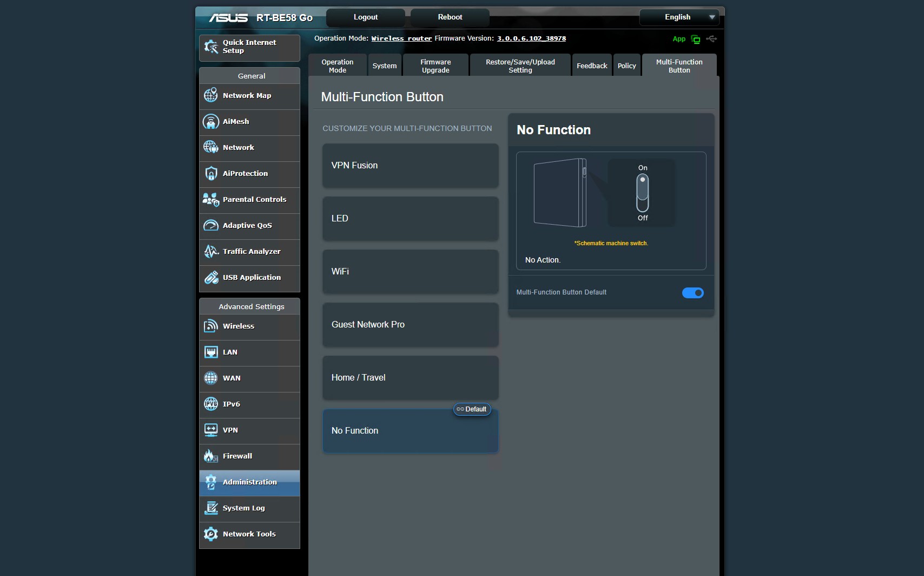Click the USB status icon in header
Screen dimensions: 924x576
click(x=711, y=39)
